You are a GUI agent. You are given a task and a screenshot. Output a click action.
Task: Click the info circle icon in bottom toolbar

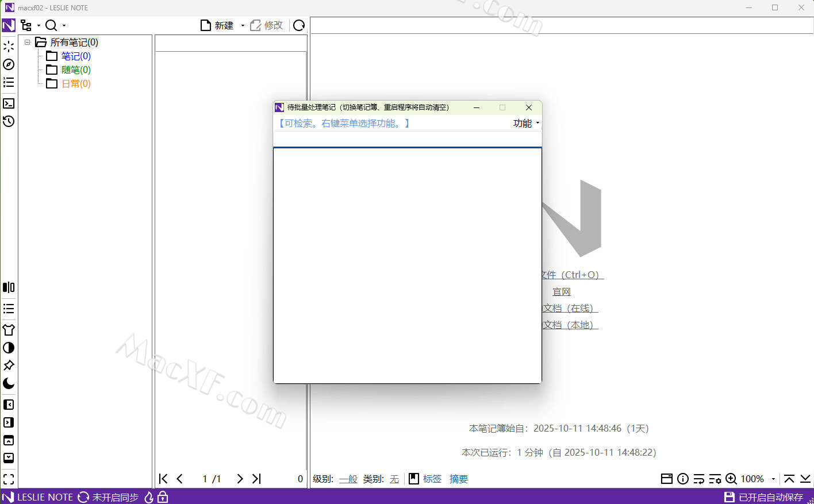683,479
